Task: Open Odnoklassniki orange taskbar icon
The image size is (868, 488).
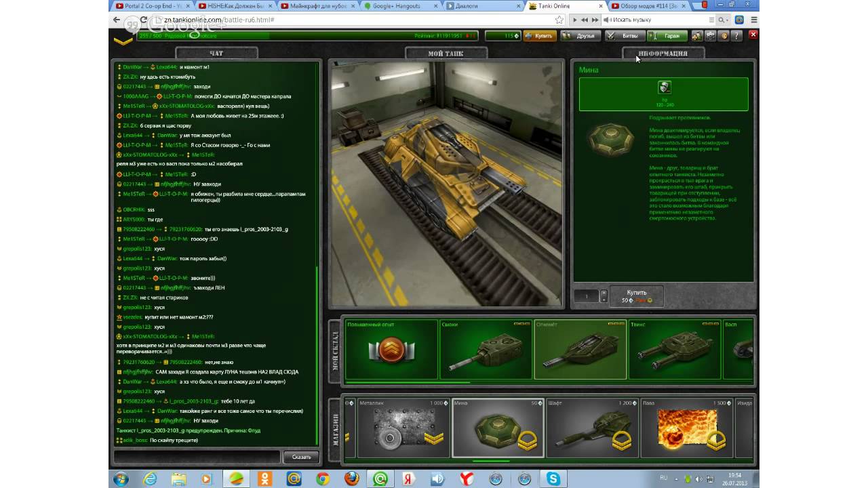Action: click(265, 479)
